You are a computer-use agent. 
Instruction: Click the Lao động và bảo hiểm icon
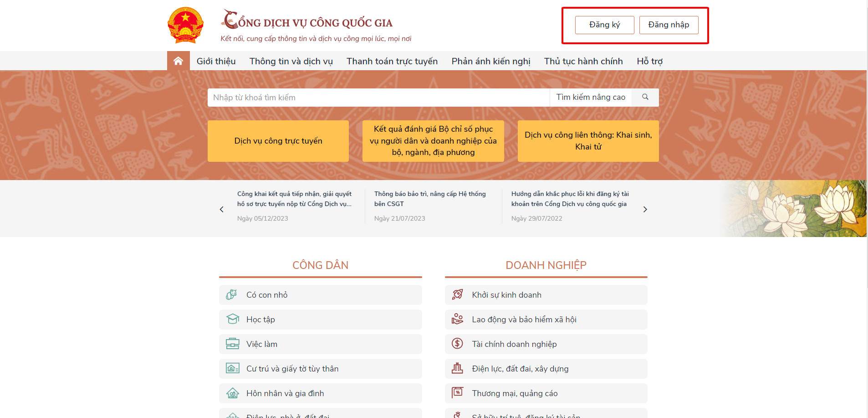pos(458,319)
